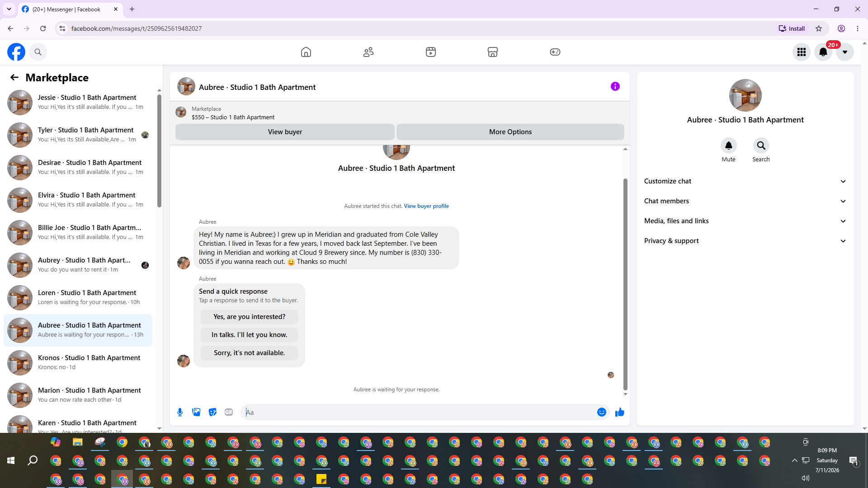
Task: Open File Explorer from the taskbar
Action: point(78,442)
